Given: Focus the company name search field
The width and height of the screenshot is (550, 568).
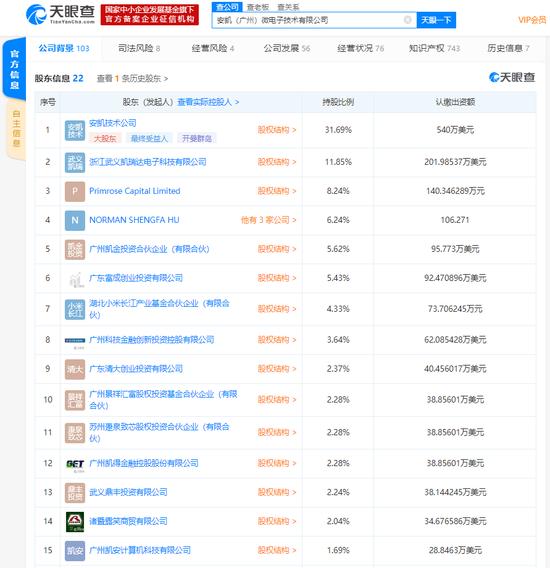Looking at the screenshot, I should [309, 20].
